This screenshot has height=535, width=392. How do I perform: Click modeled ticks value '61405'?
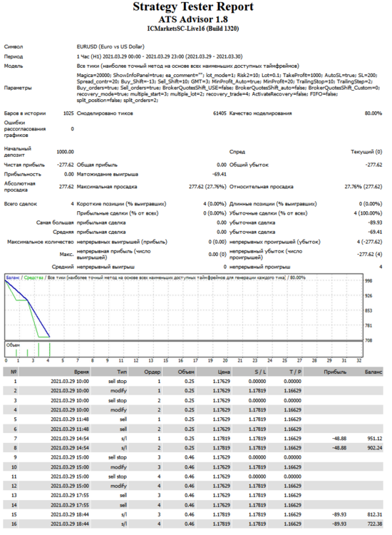pos(220,113)
